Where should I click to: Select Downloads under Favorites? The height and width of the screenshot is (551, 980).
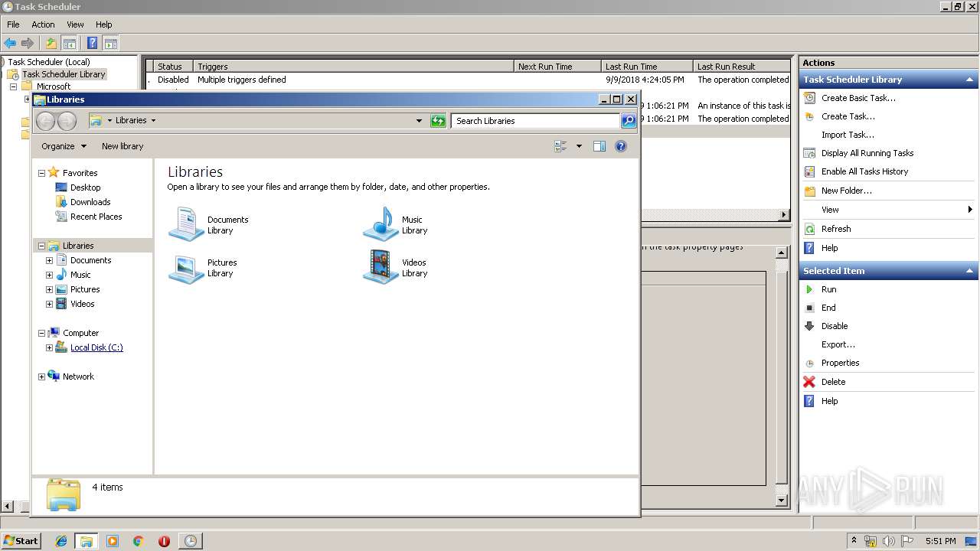(90, 202)
